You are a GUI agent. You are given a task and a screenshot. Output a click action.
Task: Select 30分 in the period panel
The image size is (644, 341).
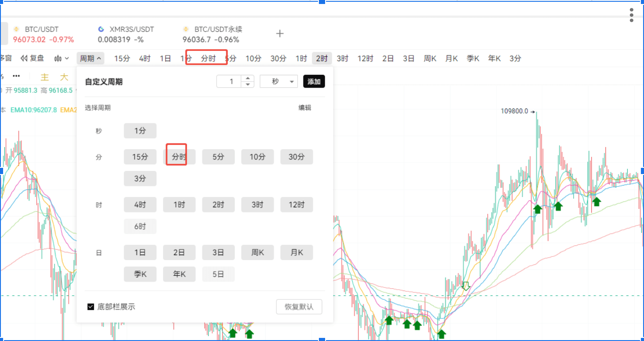click(x=297, y=157)
